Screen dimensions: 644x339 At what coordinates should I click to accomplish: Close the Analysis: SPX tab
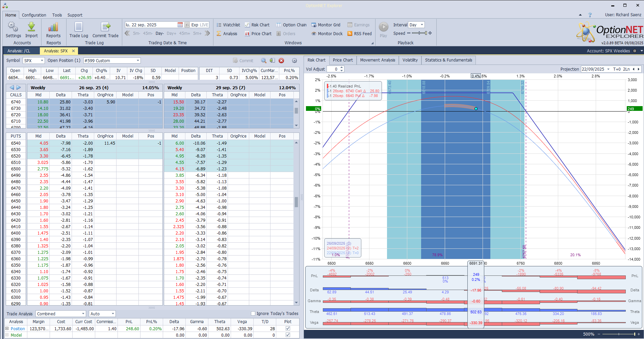(x=73, y=51)
